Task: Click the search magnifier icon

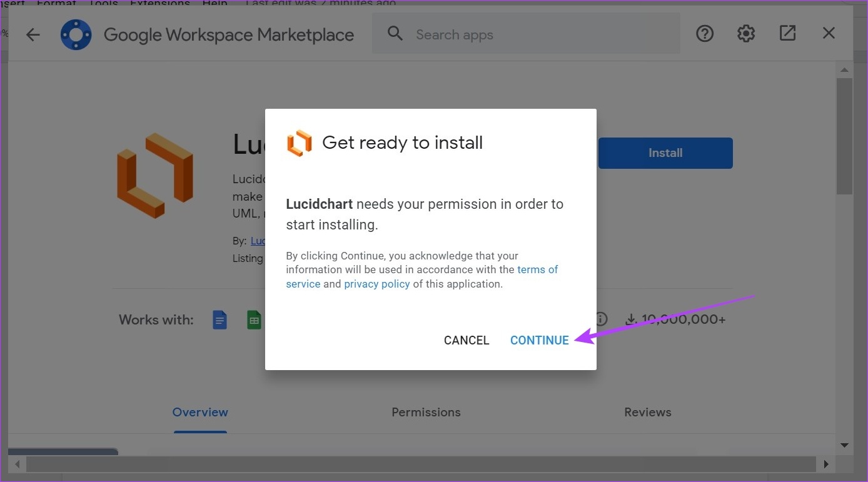Action: click(x=395, y=34)
